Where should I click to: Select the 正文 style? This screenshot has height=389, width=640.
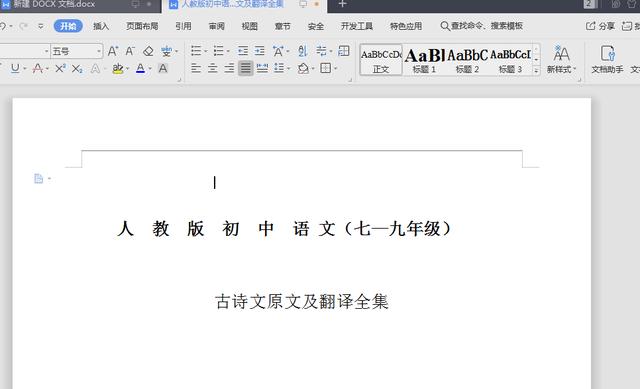pyautogui.click(x=381, y=60)
